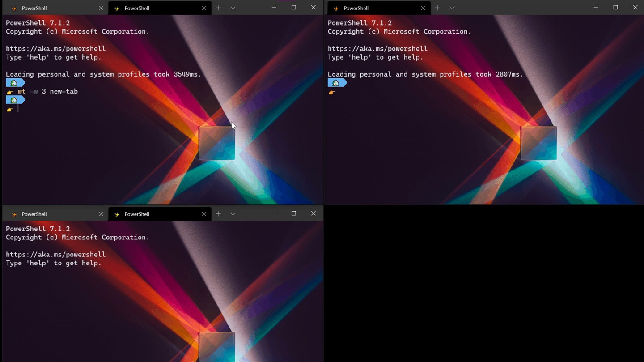
Task: Click the new tab plus icon in the bottom-left window
Action: click(x=218, y=213)
